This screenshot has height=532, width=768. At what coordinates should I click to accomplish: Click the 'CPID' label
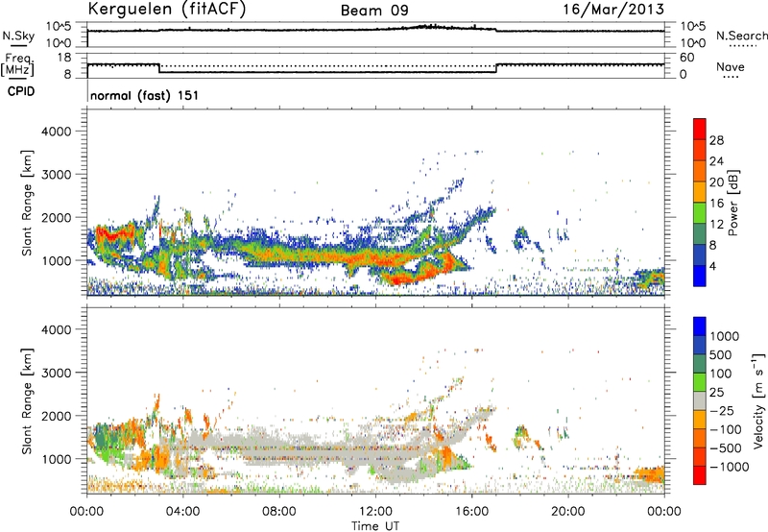point(21,91)
